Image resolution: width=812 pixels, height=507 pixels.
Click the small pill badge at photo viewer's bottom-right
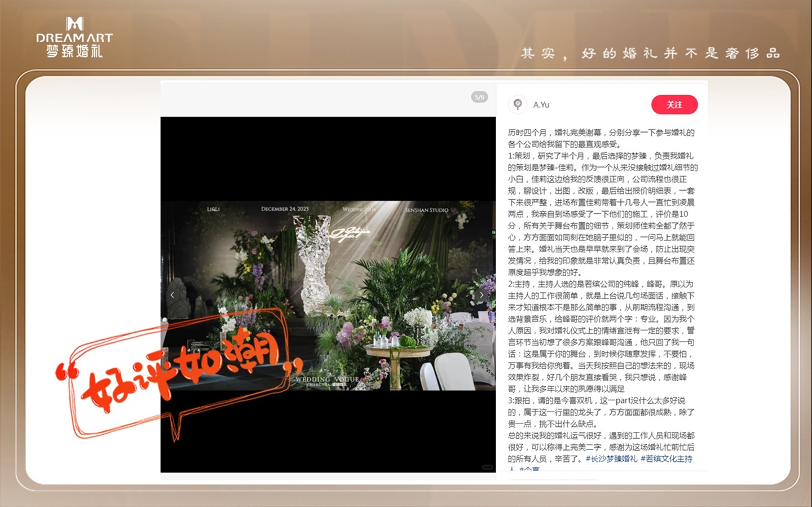click(x=487, y=467)
